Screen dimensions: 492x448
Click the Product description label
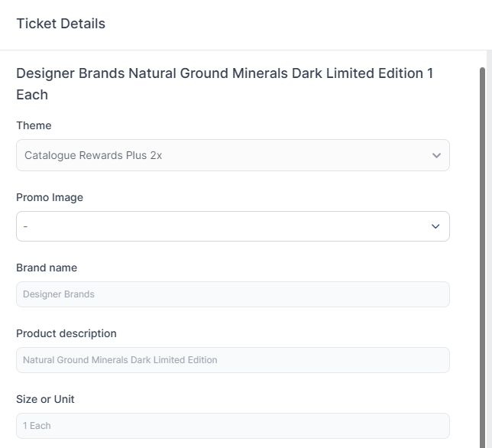click(66, 333)
